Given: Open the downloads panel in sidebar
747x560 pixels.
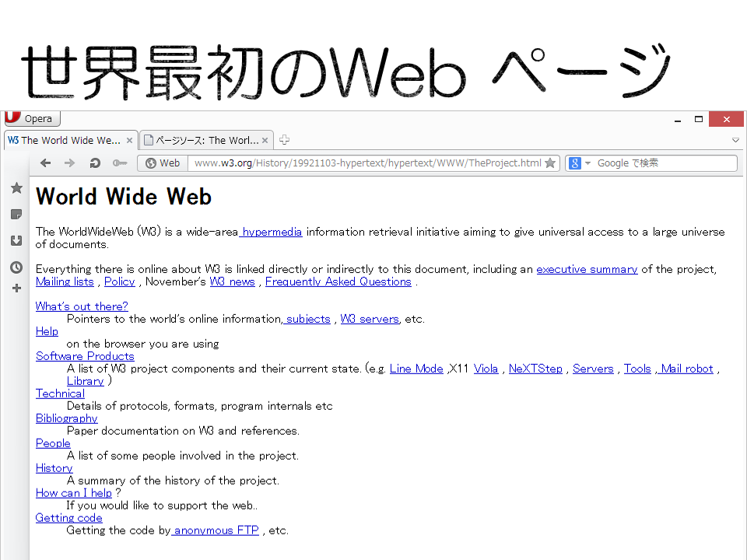Looking at the screenshot, I should [x=16, y=241].
